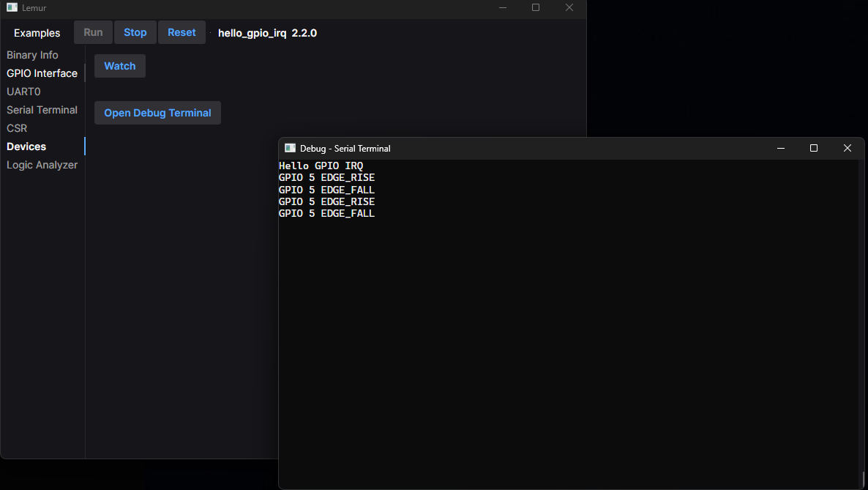The width and height of the screenshot is (868, 490).
Task: Minimize the Lemur window
Action: point(503,8)
